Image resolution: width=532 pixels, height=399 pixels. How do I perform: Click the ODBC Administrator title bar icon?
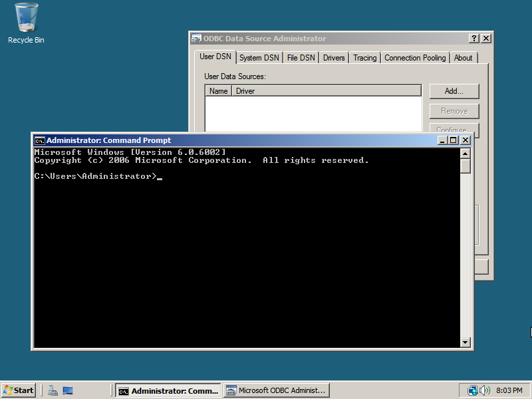click(196, 39)
